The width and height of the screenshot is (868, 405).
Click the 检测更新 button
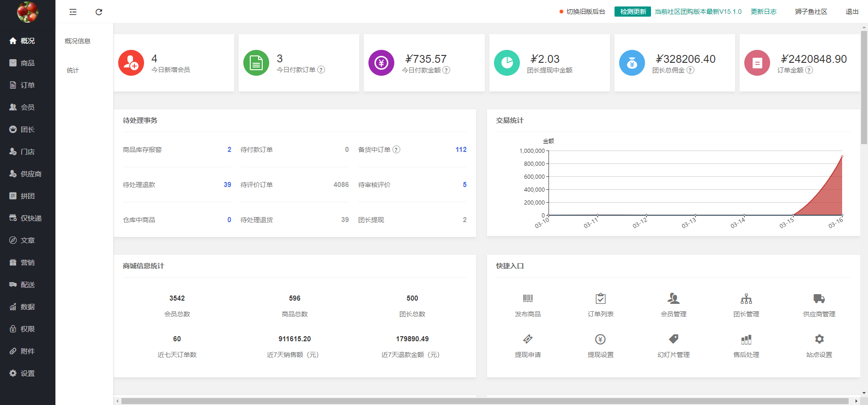[633, 12]
